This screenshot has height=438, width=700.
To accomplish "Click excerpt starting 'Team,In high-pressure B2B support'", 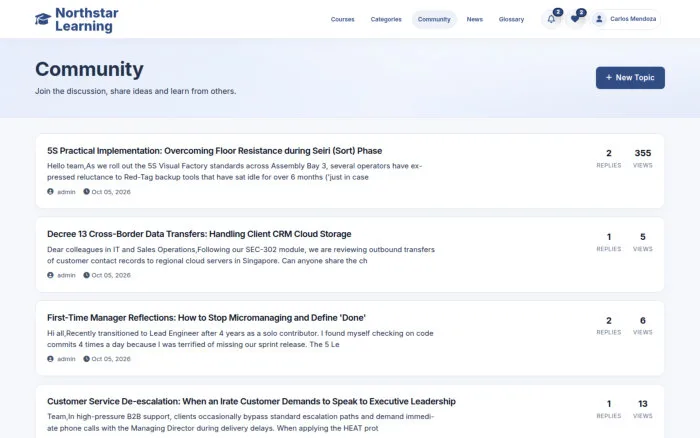I will click(241, 422).
